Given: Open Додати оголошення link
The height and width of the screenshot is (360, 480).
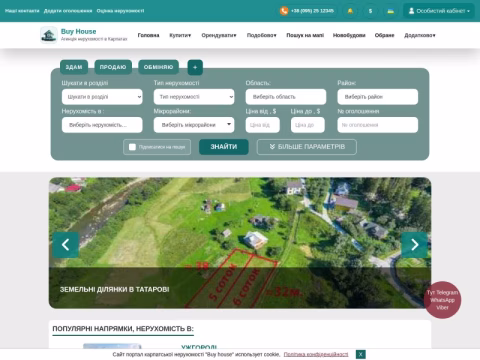Looking at the screenshot, I should click(68, 11).
